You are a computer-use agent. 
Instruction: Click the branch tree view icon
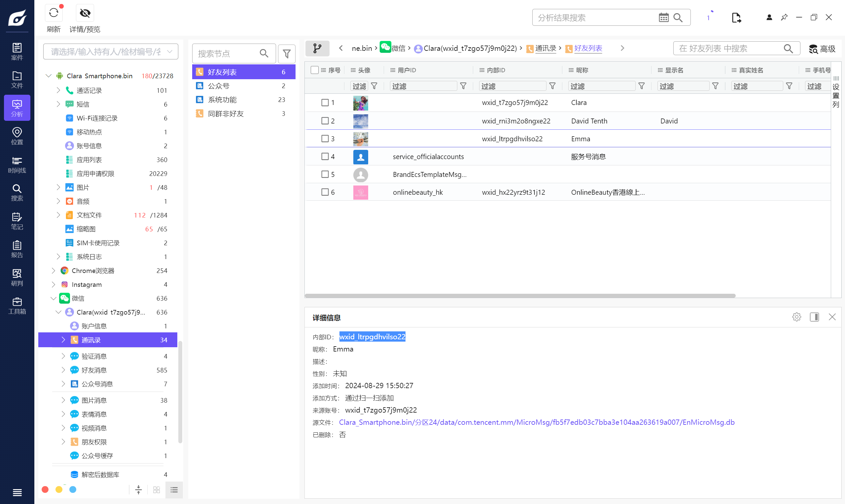click(x=317, y=48)
